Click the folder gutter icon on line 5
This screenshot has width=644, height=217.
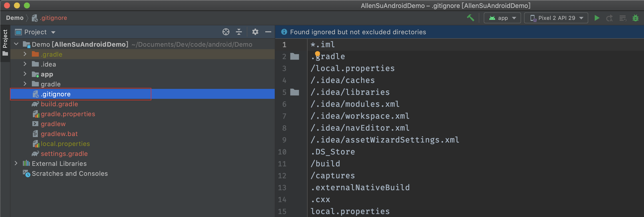294,92
